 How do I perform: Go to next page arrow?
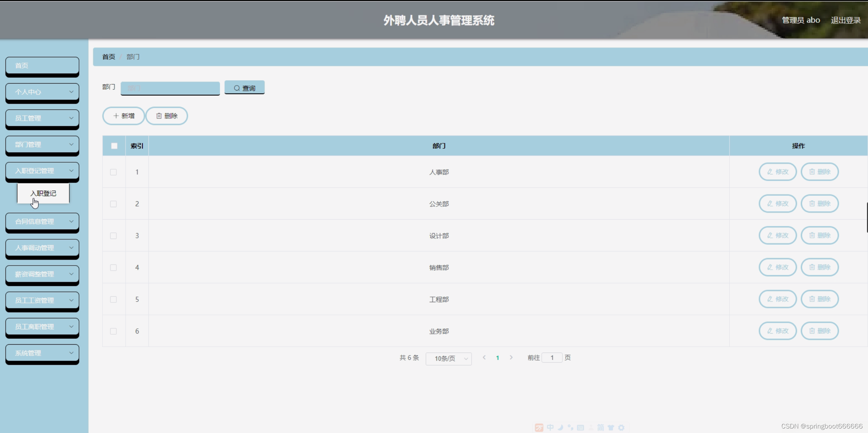511,358
